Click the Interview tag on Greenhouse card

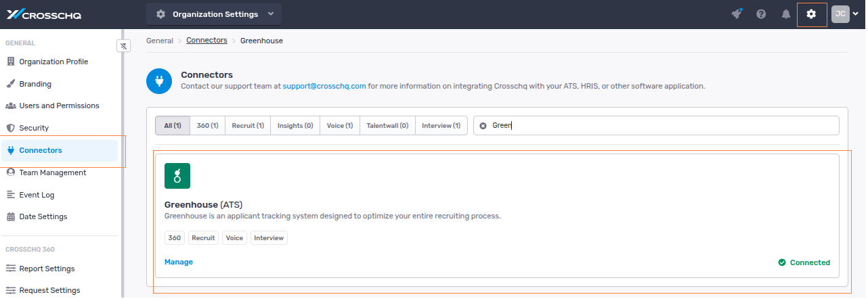click(x=269, y=237)
